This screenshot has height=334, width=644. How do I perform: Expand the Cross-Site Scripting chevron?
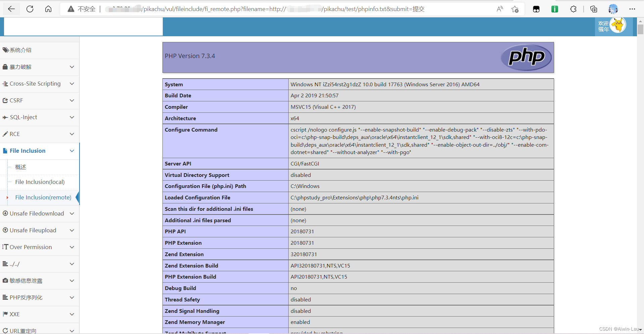[72, 84]
